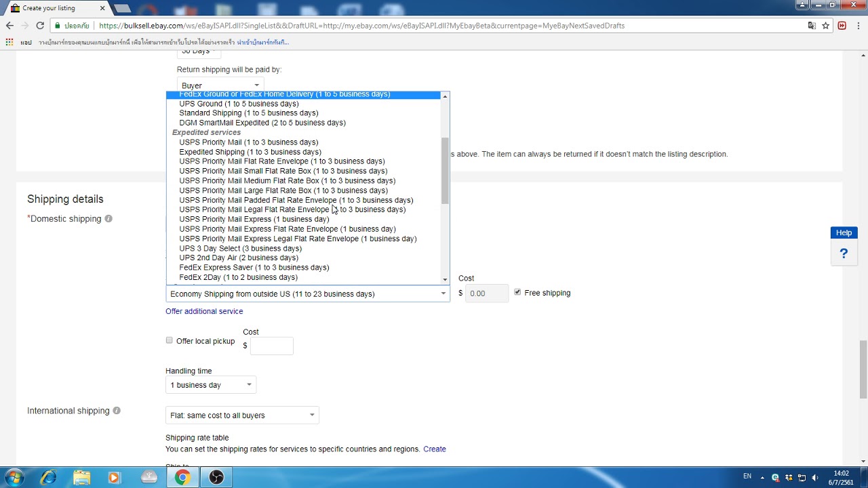This screenshot has width=868, height=488.
Task: Show hidden tray icons arrow
Action: 762,477
